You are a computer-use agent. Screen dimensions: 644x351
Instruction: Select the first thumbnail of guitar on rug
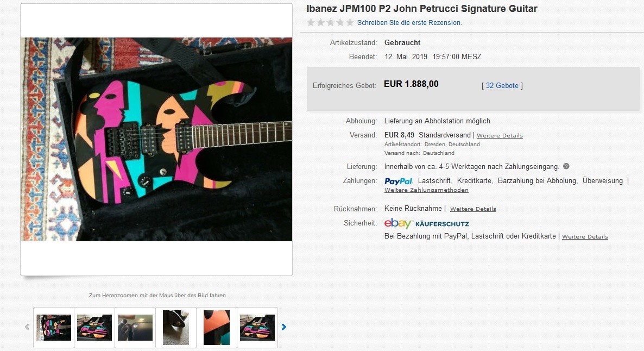click(x=54, y=328)
